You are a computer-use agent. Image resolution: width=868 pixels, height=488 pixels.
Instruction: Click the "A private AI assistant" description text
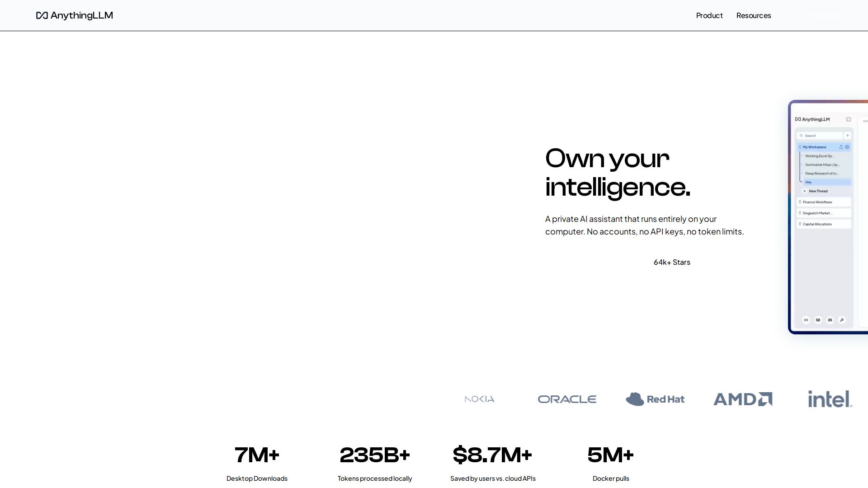pos(644,225)
